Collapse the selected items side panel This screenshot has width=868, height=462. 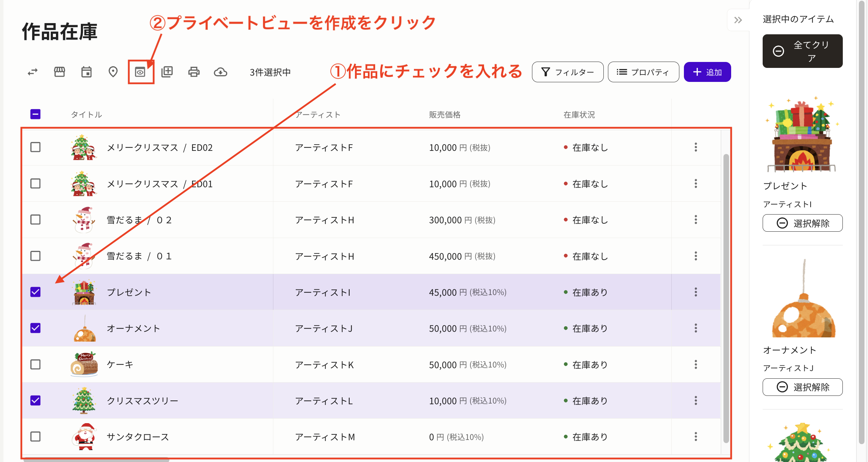pyautogui.click(x=738, y=20)
